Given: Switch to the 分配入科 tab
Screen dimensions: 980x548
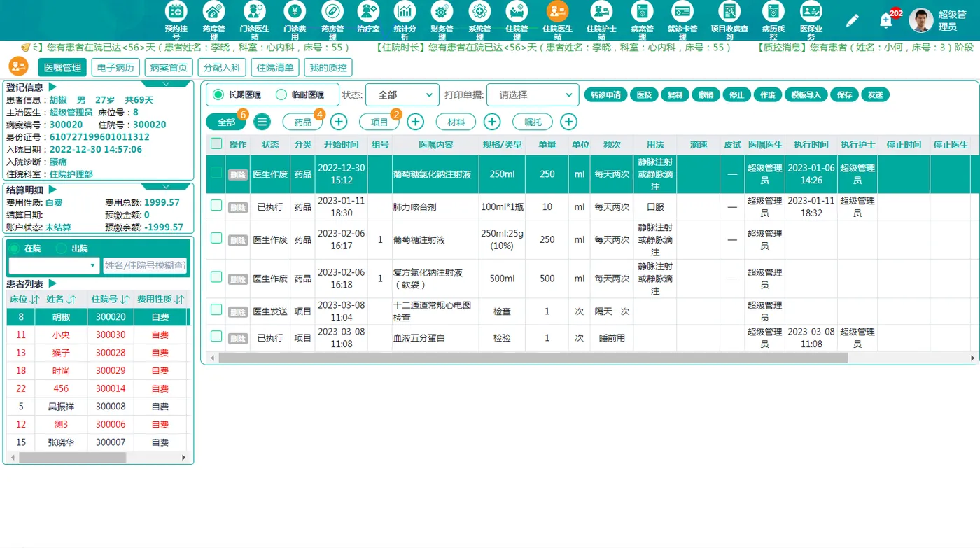Looking at the screenshot, I should click(x=222, y=67).
